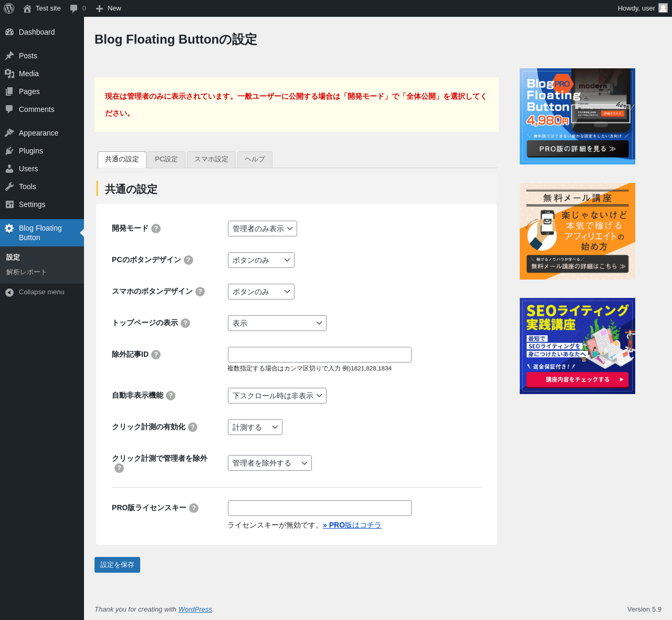Open the 開発モード dropdown
This screenshot has height=620, width=672.
click(x=262, y=229)
